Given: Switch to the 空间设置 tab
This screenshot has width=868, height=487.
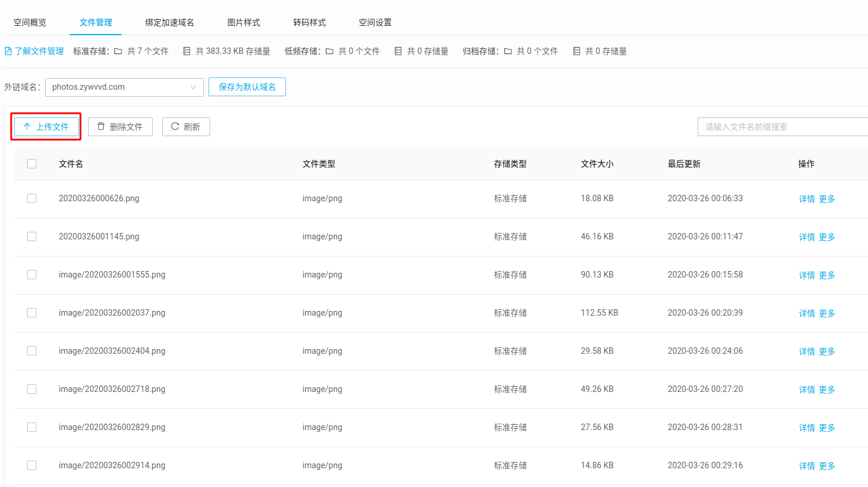Looking at the screenshot, I should (375, 22).
